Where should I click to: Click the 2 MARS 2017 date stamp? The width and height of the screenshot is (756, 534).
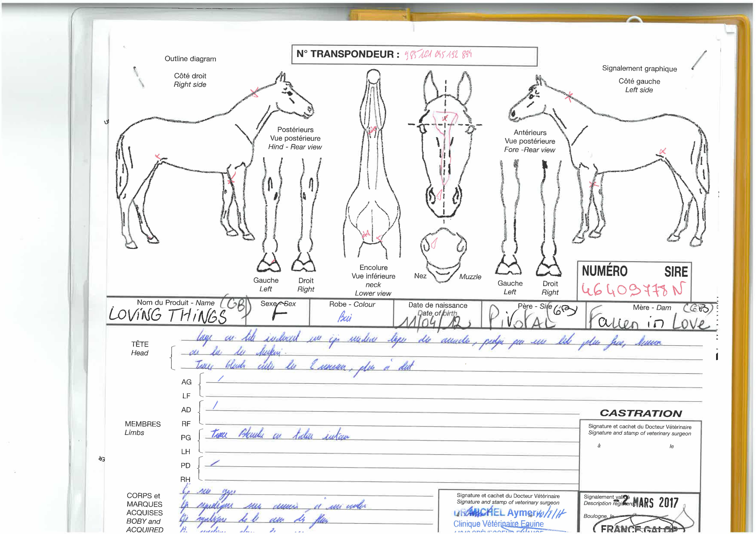pos(650,502)
